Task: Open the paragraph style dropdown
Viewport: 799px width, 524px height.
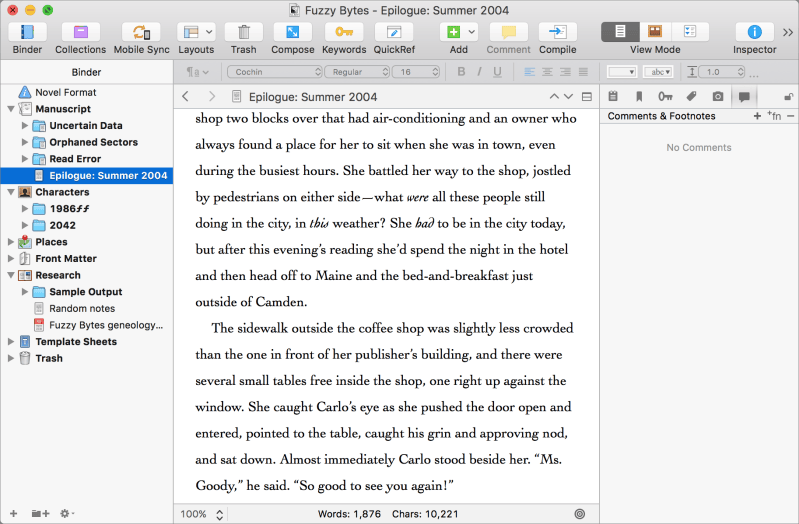Action: point(198,72)
